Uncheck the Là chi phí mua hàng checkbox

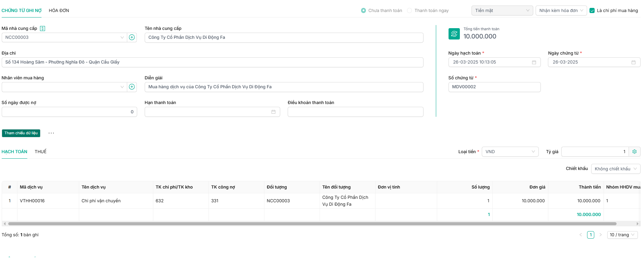point(592,11)
